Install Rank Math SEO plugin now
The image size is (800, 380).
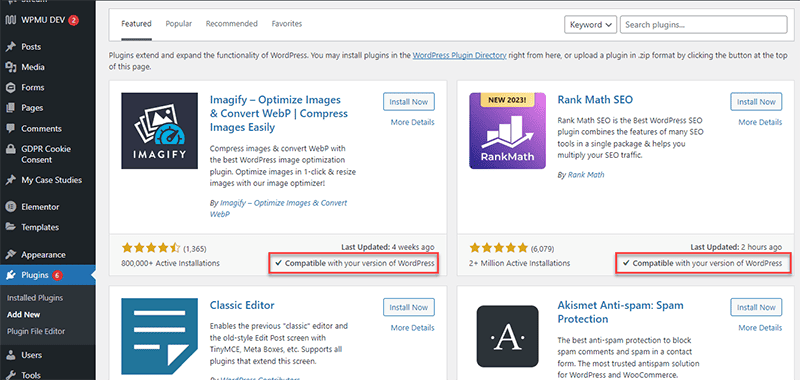756,102
